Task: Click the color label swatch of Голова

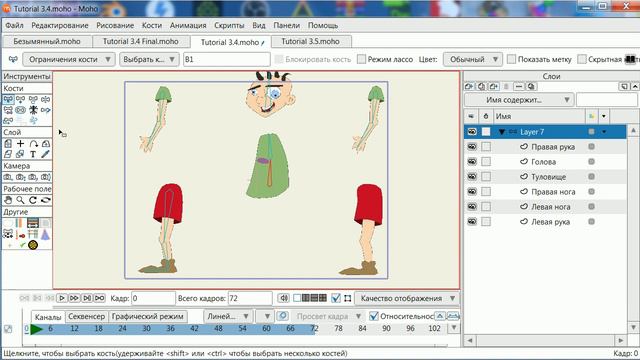Action: [x=591, y=162]
